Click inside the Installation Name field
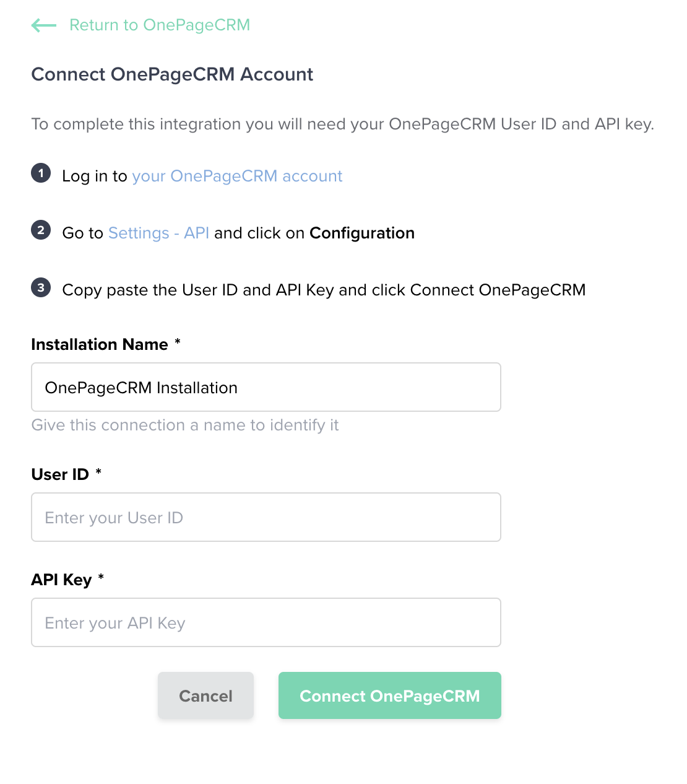The height and width of the screenshot is (784, 687). [266, 387]
